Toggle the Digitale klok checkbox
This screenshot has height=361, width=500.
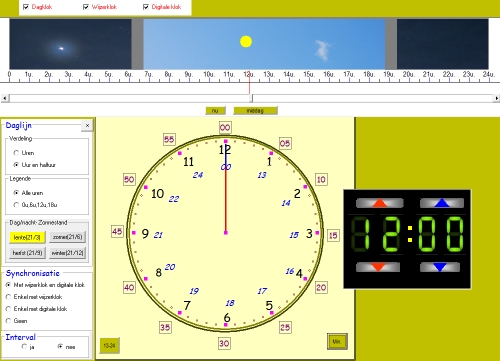point(146,7)
